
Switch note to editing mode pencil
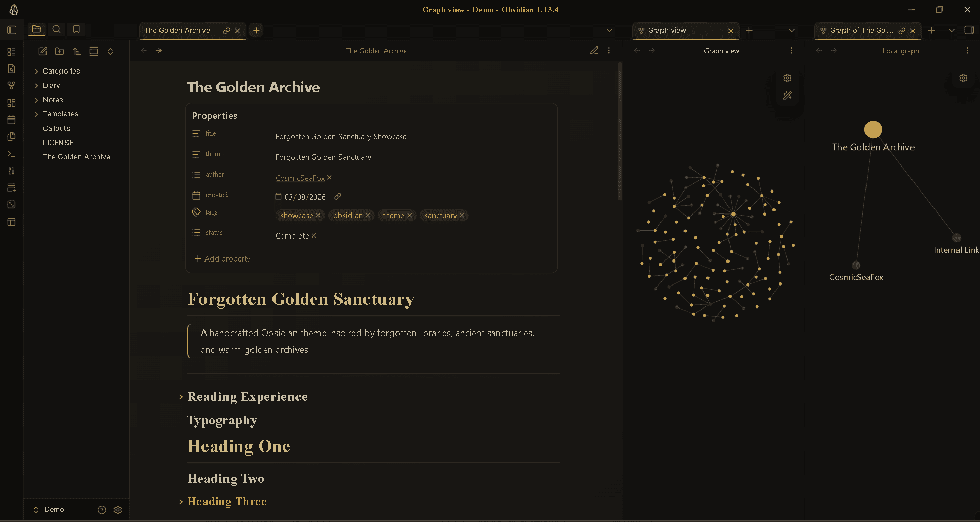[x=594, y=50]
